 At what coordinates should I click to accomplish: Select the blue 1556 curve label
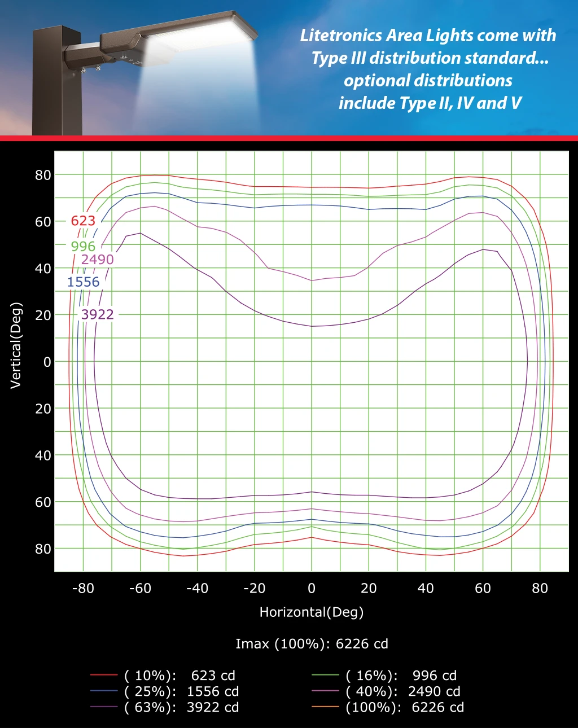(x=83, y=282)
